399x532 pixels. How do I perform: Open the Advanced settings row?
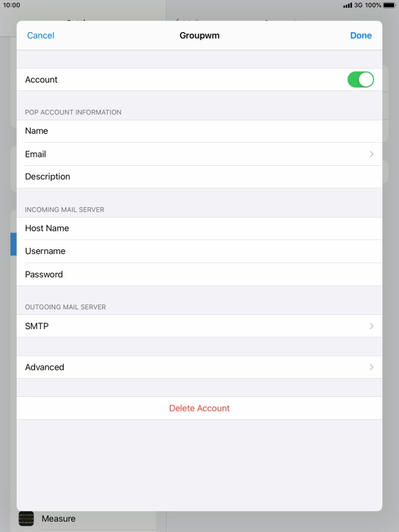pyautogui.click(x=199, y=367)
